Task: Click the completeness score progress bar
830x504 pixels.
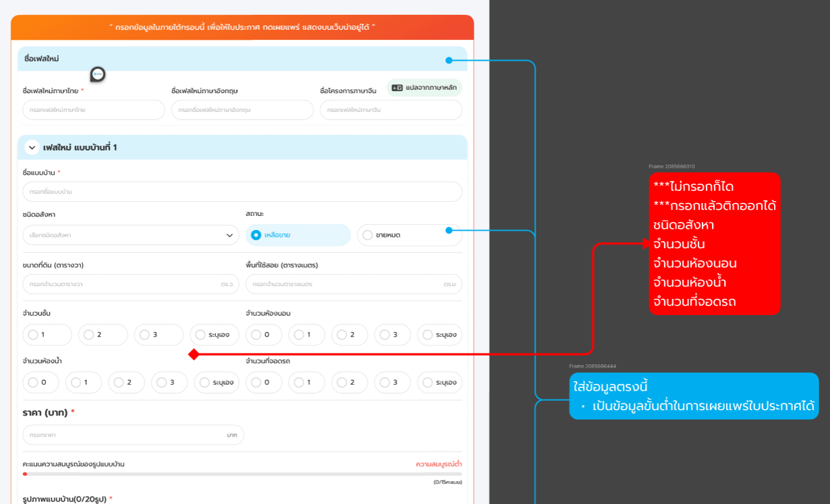Action: coord(242,474)
